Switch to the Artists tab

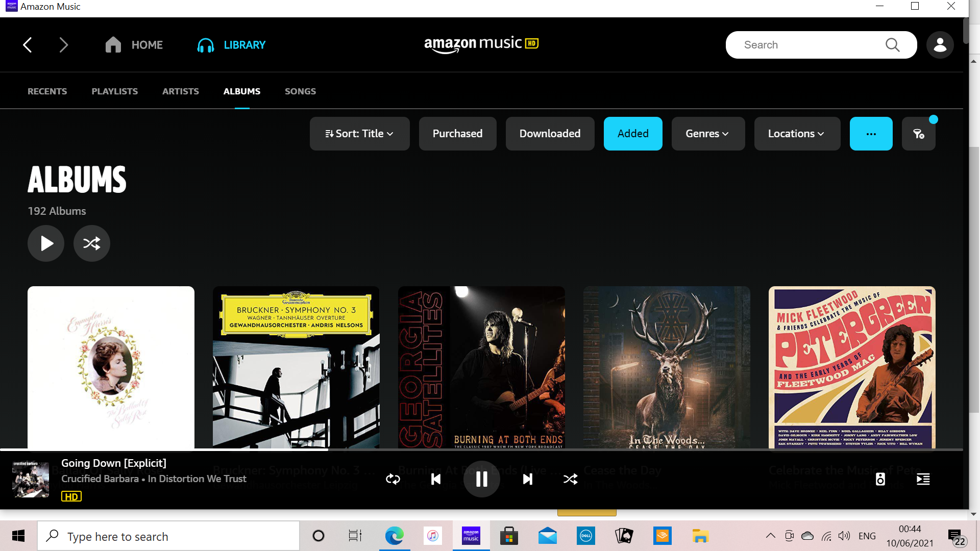pos(181,91)
